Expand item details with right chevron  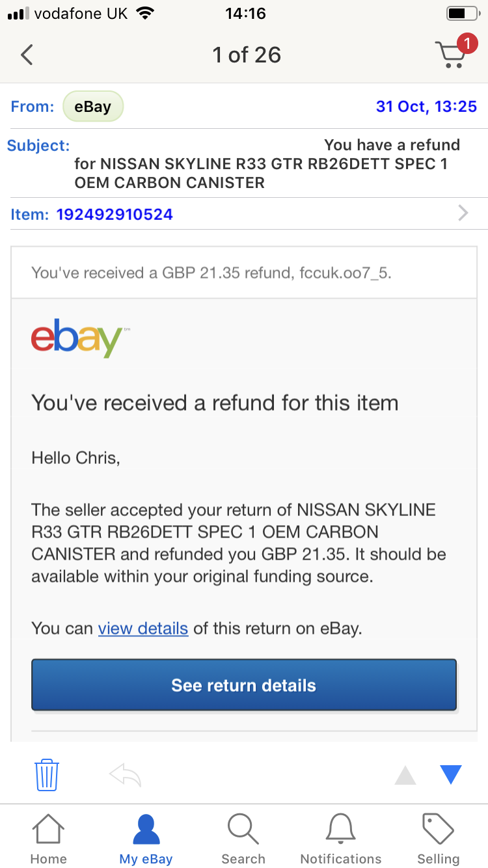(463, 213)
